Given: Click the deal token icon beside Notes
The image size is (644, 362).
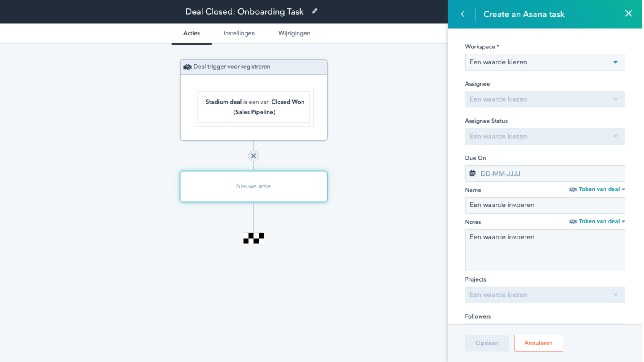Looking at the screenshot, I should [x=573, y=221].
